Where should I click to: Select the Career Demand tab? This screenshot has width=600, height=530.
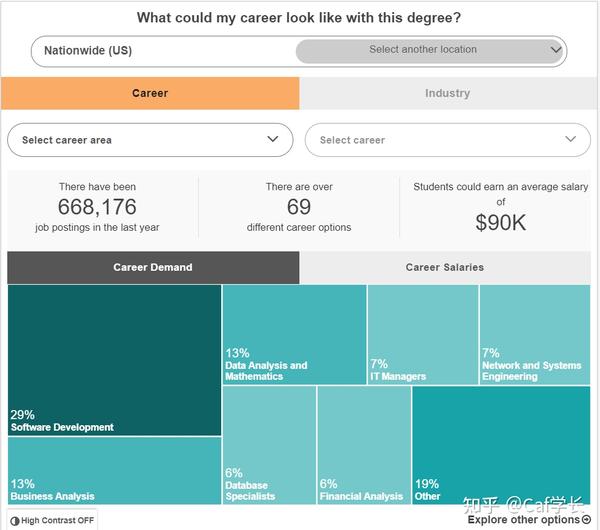(153, 267)
